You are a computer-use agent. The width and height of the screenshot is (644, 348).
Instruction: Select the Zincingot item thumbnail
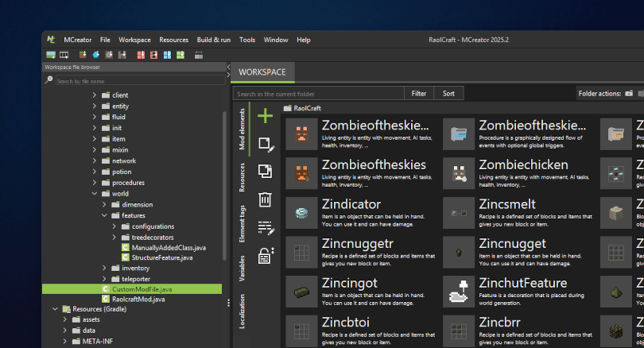(301, 292)
